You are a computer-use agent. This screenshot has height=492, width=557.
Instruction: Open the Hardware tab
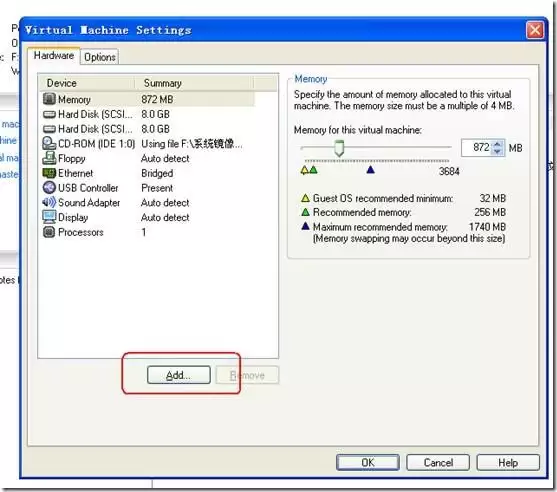(x=54, y=56)
